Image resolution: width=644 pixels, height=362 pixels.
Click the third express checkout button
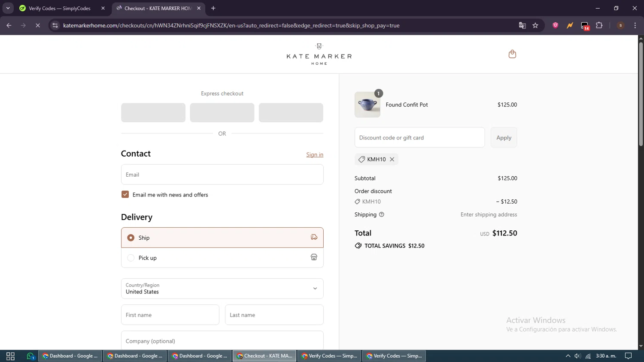click(x=291, y=112)
